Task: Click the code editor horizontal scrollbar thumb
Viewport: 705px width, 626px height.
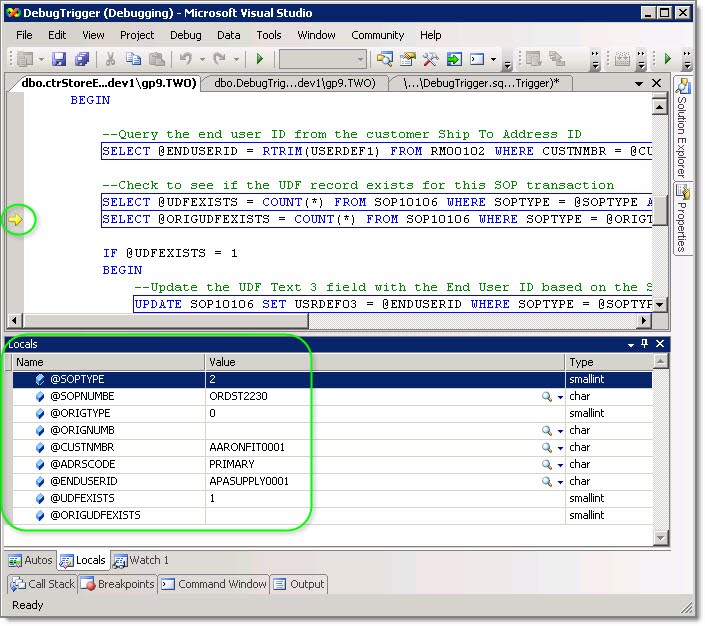Action: pos(165,321)
